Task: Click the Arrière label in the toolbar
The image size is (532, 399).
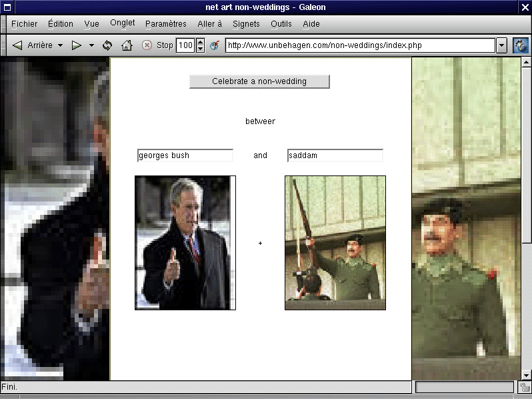Action: coord(40,45)
